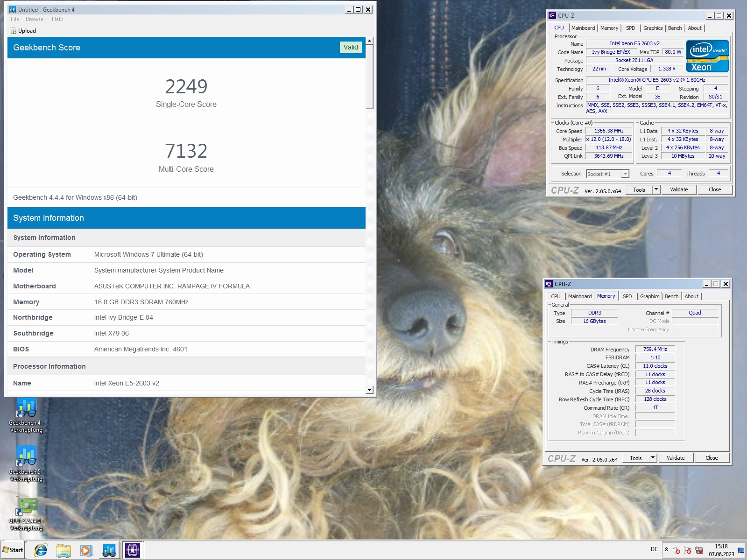Screen dimensions: 747x560
Task: Select the 7132 multi-core score
Action: (186, 151)
